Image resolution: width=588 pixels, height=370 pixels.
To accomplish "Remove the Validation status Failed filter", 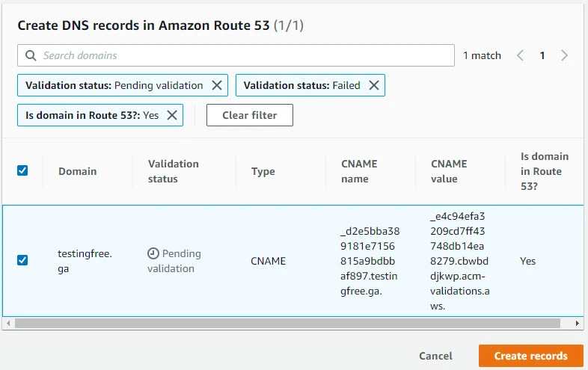I will click(373, 85).
